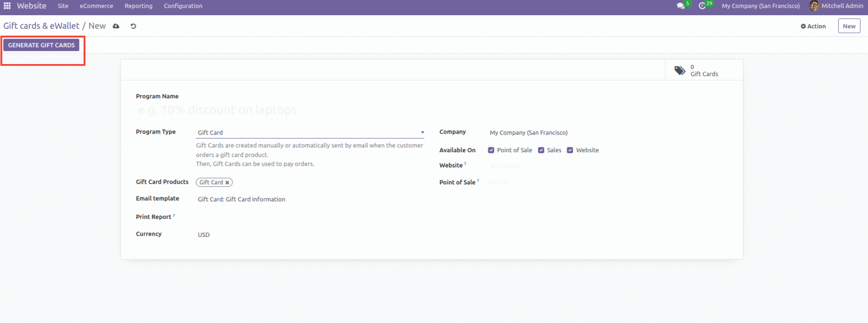
Task: Open the Website selection field
Action: (608, 166)
